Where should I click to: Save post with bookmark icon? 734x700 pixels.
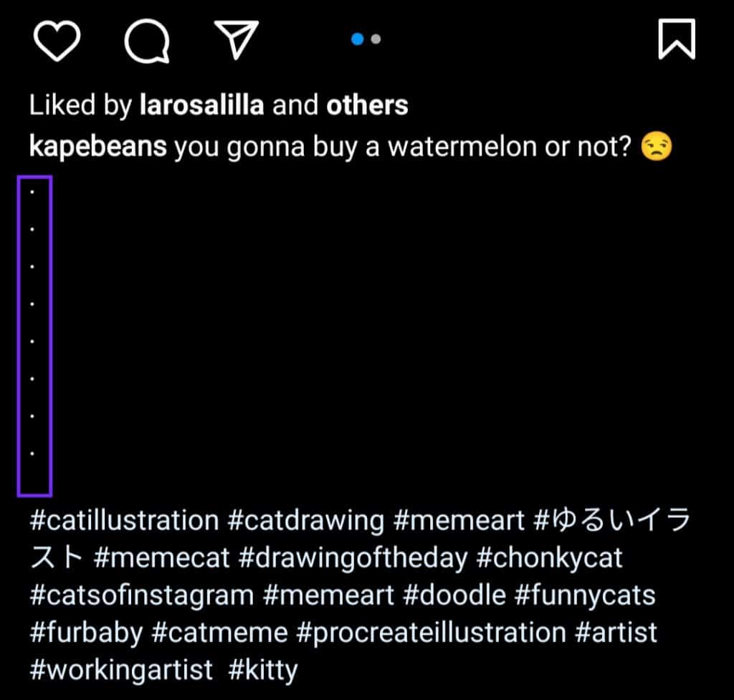pyautogui.click(x=677, y=39)
